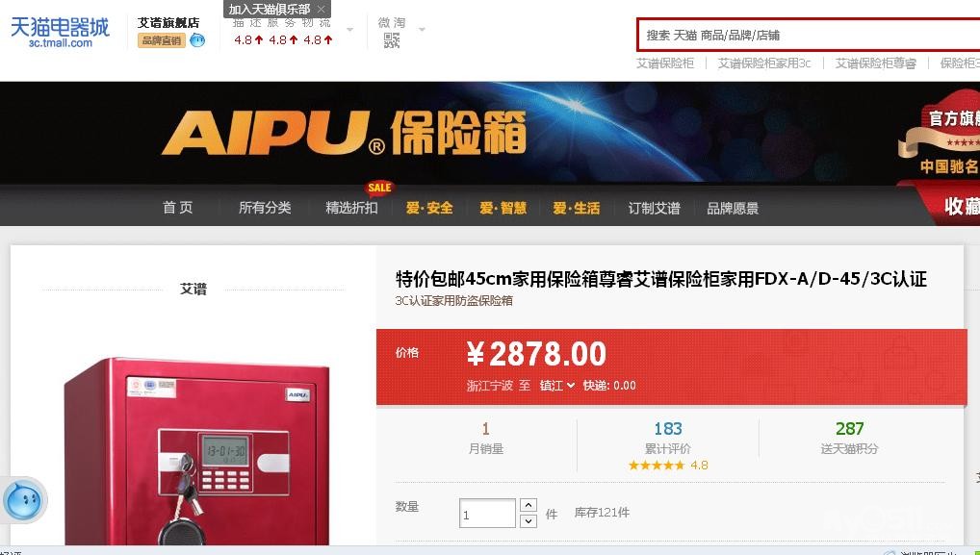The width and height of the screenshot is (980, 555).
Task: Click the red safe product image
Action: (x=197, y=451)
